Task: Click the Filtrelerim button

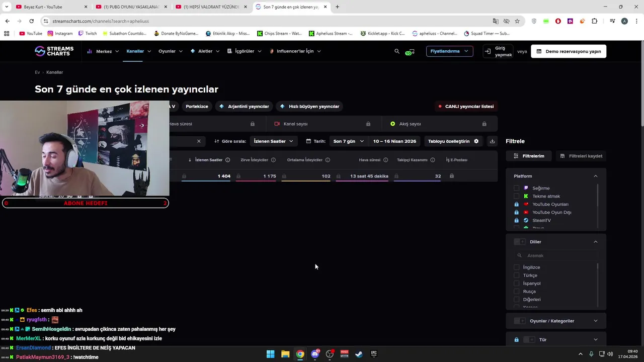Action: coord(529,156)
